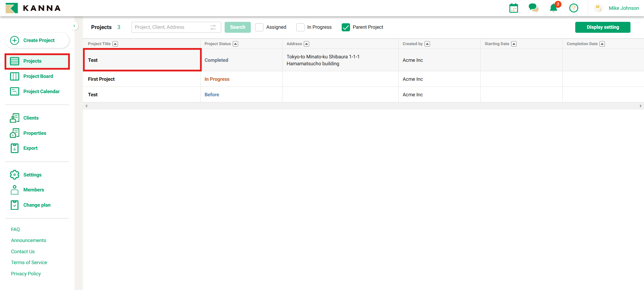Viewport: 644px width, 290px height.
Task: Click the Display setting button
Action: pos(603,27)
